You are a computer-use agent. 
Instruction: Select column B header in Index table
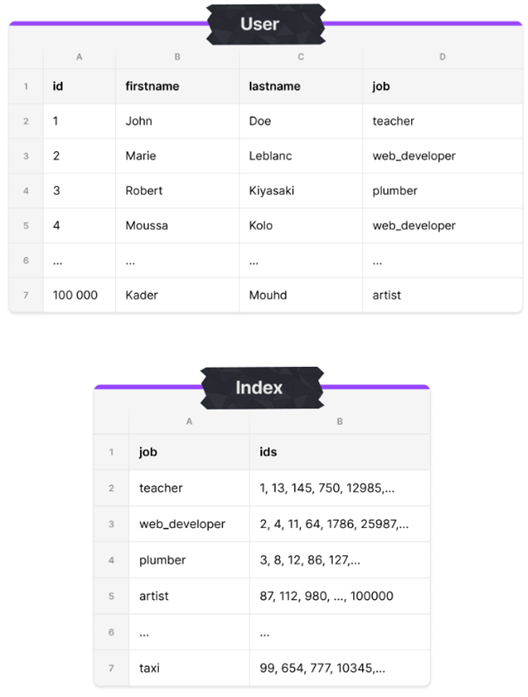[x=340, y=421]
